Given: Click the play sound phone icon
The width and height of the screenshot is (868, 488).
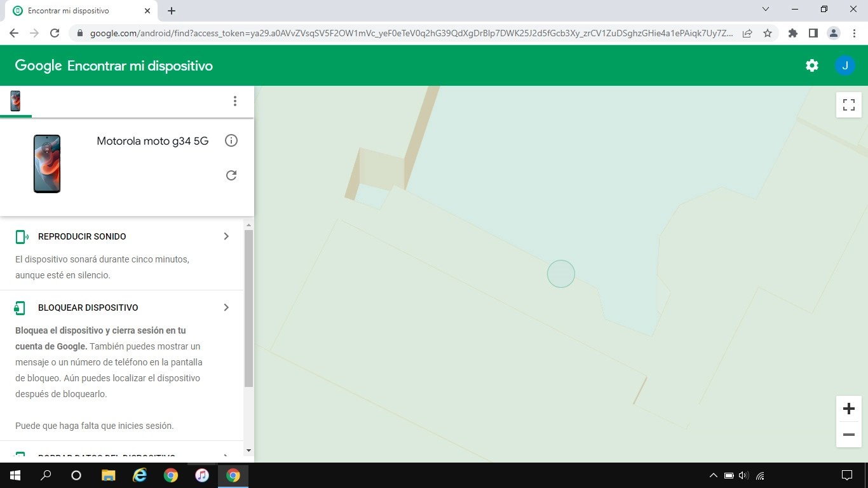Looking at the screenshot, I should (22, 237).
